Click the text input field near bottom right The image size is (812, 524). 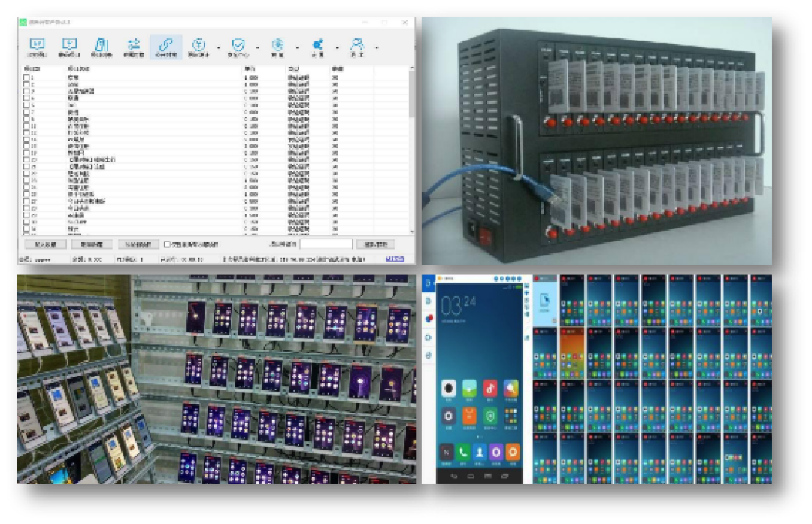tap(326, 244)
